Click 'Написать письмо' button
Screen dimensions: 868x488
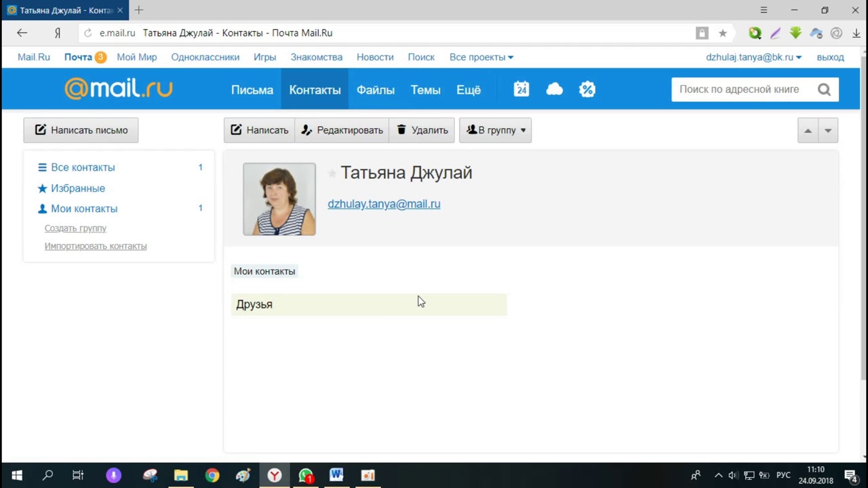81,130
